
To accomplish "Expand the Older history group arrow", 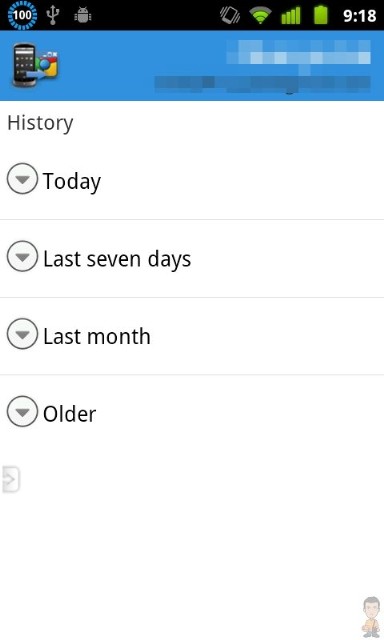I will (x=22, y=411).
